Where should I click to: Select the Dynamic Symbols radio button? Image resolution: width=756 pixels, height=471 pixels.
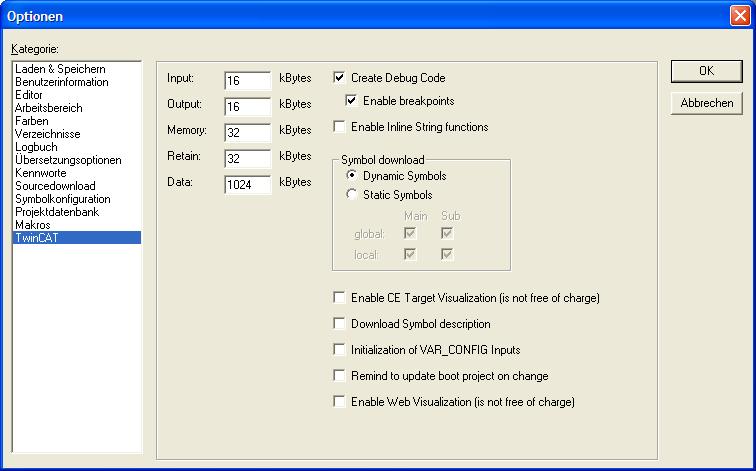point(351,176)
